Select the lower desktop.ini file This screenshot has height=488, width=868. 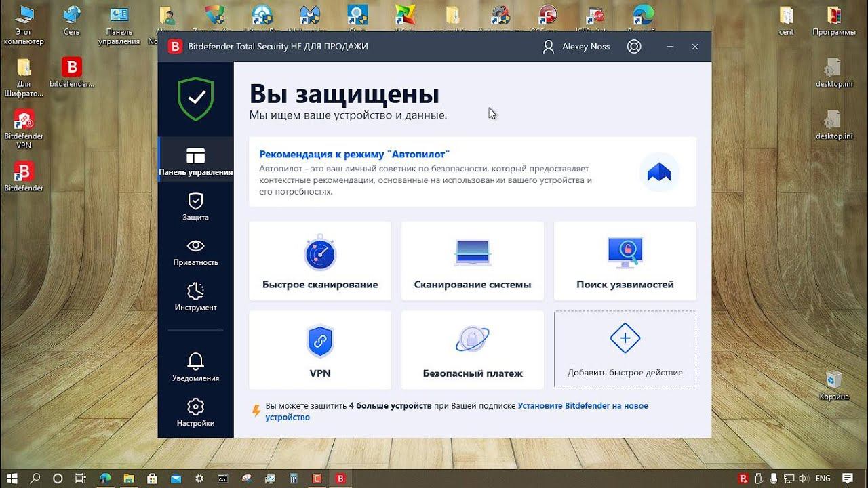(x=834, y=125)
